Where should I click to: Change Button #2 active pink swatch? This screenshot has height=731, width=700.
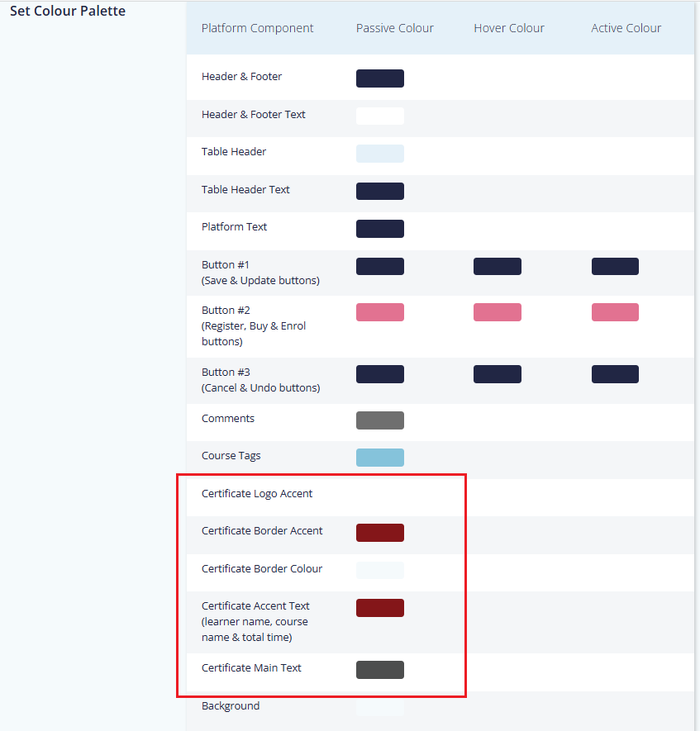point(615,312)
